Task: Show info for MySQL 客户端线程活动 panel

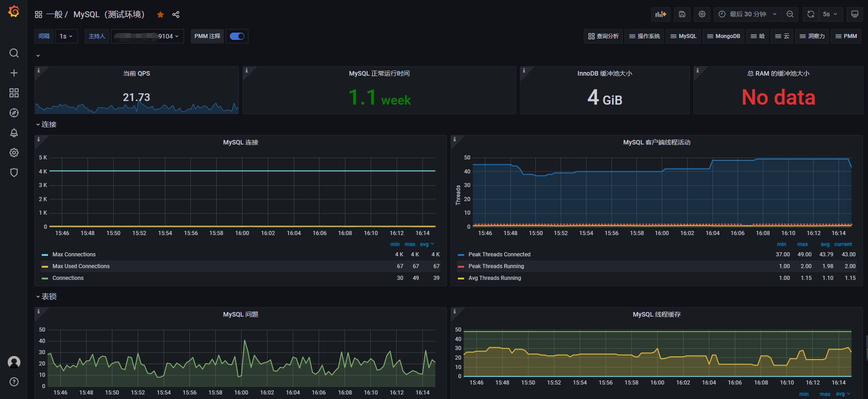Action: pyautogui.click(x=455, y=139)
